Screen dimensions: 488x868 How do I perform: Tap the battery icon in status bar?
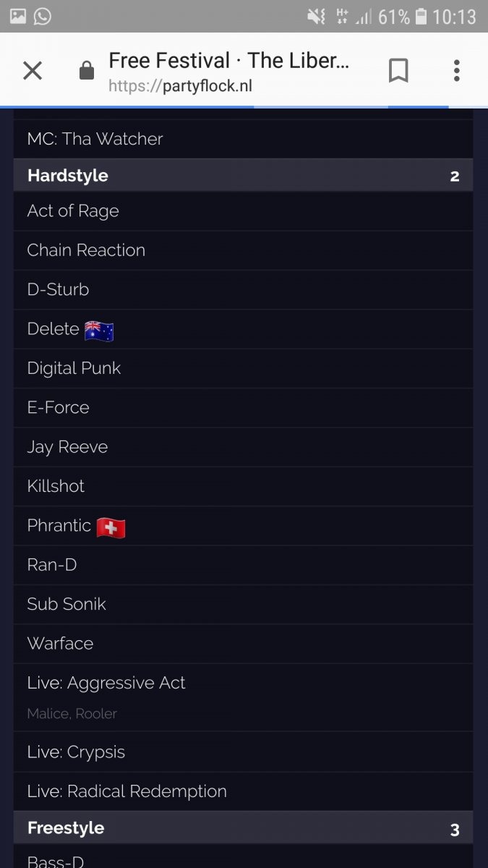[x=421, y=16]
